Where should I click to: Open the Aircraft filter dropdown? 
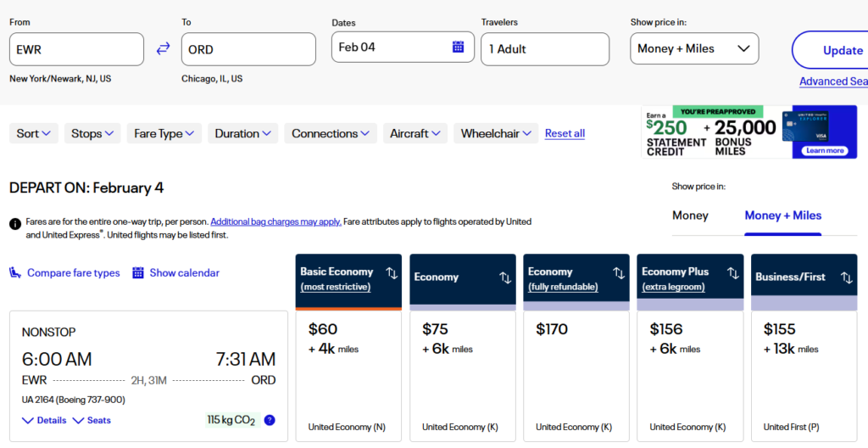[x=415, y=133]
